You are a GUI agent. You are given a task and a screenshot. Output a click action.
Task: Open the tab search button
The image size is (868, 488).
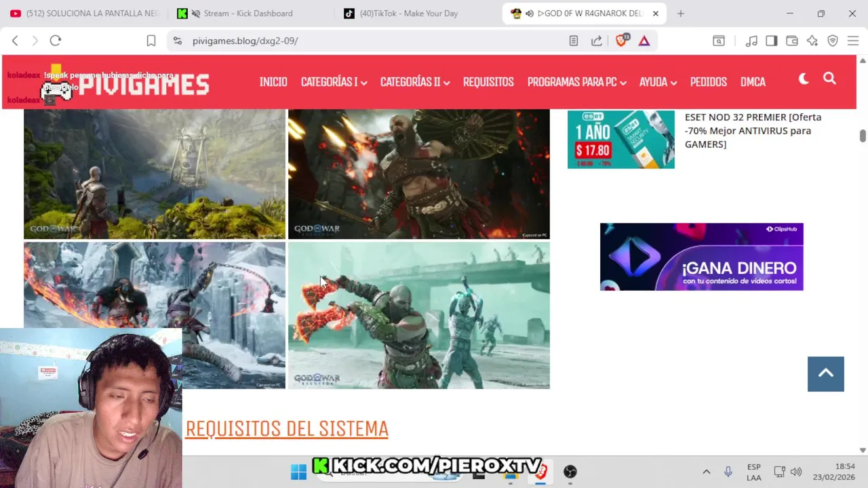719,41
